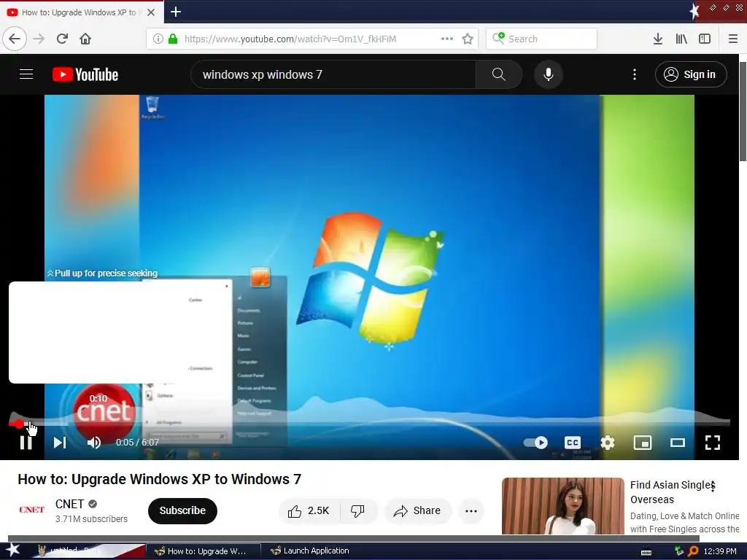Enter full screen mode

point(713,443)
